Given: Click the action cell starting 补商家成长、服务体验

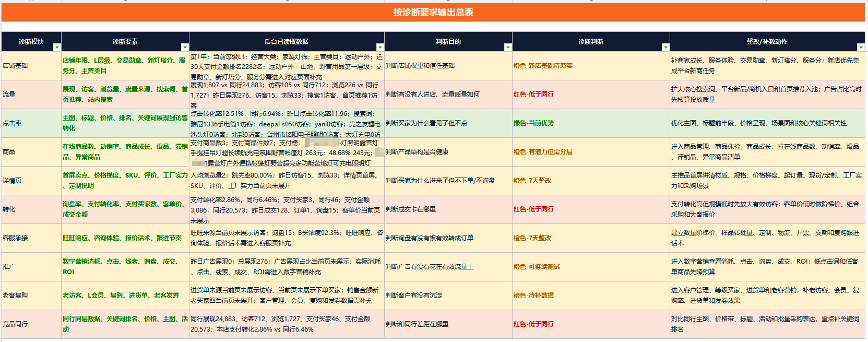Looking at the screenshot, I should pyautogui.click(x=767, y=66).
